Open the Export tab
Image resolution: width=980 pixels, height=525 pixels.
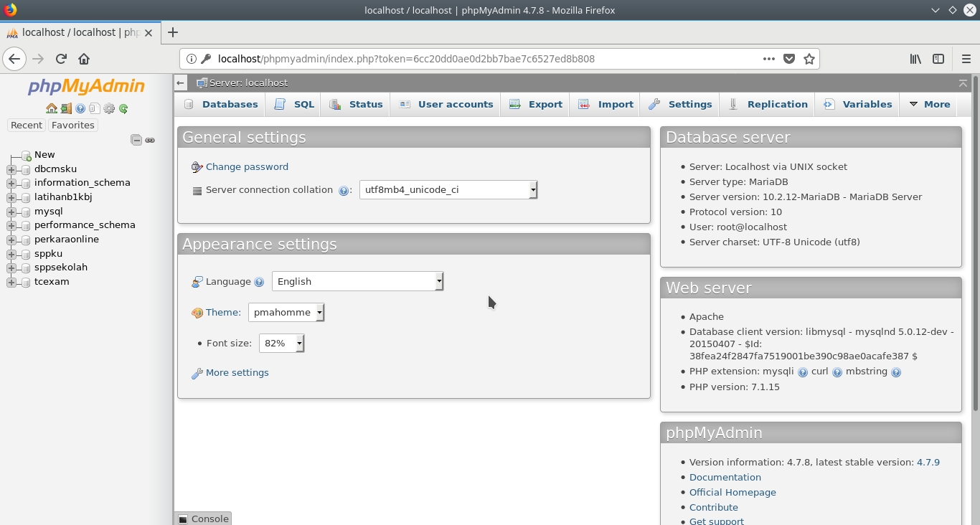click(536, 104)
